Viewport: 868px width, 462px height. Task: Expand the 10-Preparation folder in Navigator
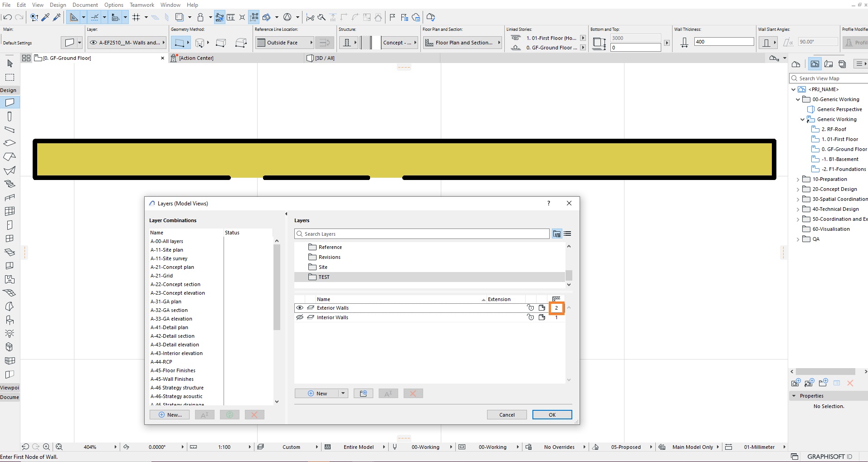(798, 180)
